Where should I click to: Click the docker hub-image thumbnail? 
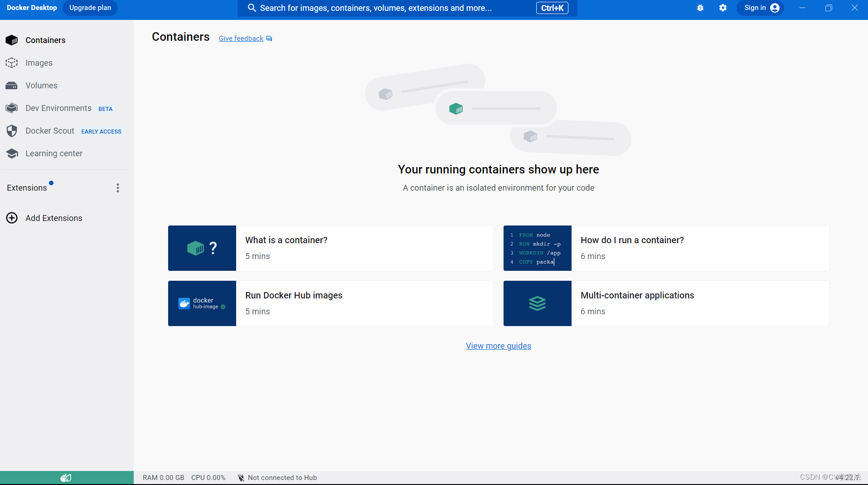coord(202,303)
